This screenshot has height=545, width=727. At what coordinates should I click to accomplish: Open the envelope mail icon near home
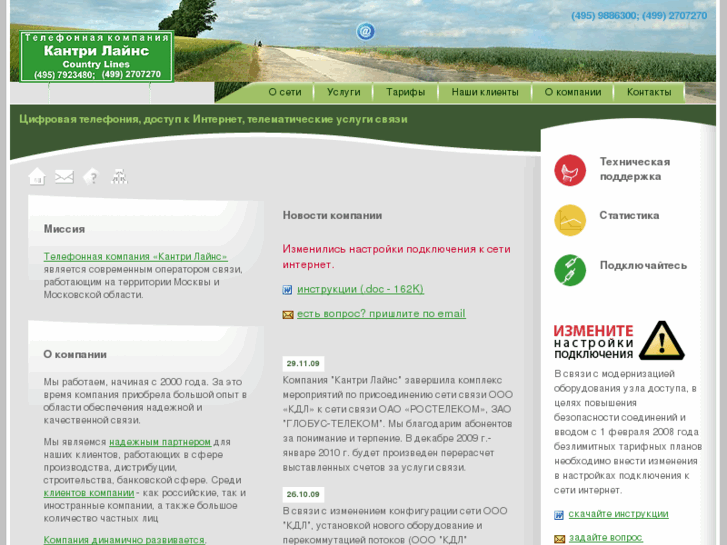click(x=64, y=176)
